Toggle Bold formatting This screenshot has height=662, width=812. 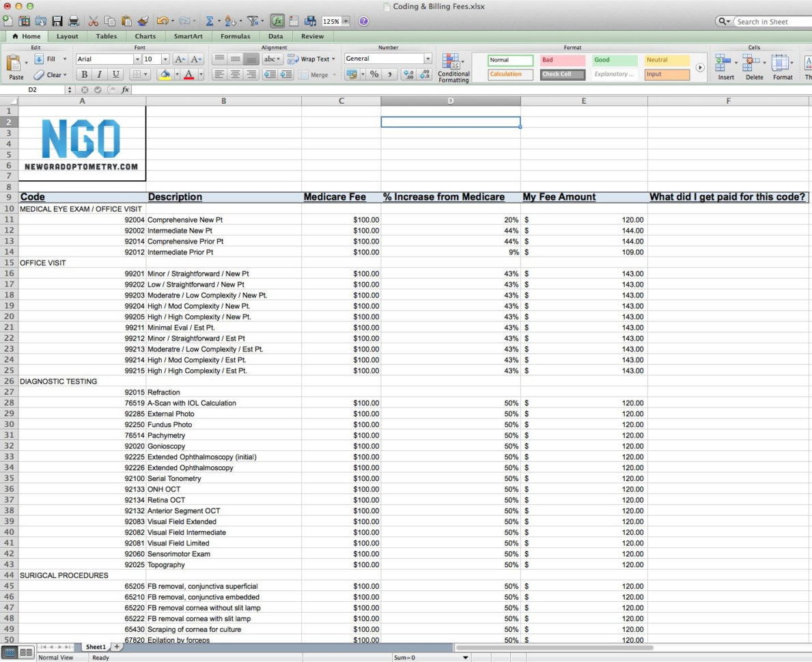pyautogui.click(x=84, y=74)
